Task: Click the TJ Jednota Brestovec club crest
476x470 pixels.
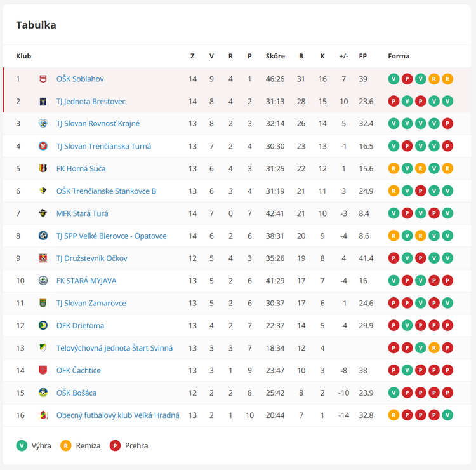Action: coord(43,101)
